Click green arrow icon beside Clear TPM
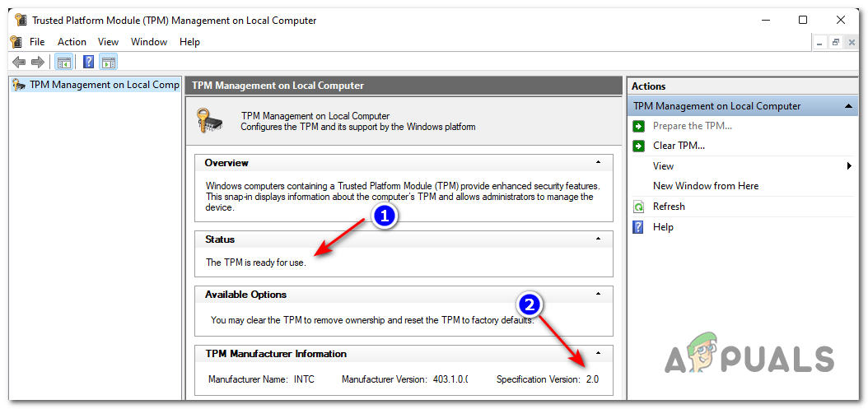The image size is (868, 409). pos(638,146)
